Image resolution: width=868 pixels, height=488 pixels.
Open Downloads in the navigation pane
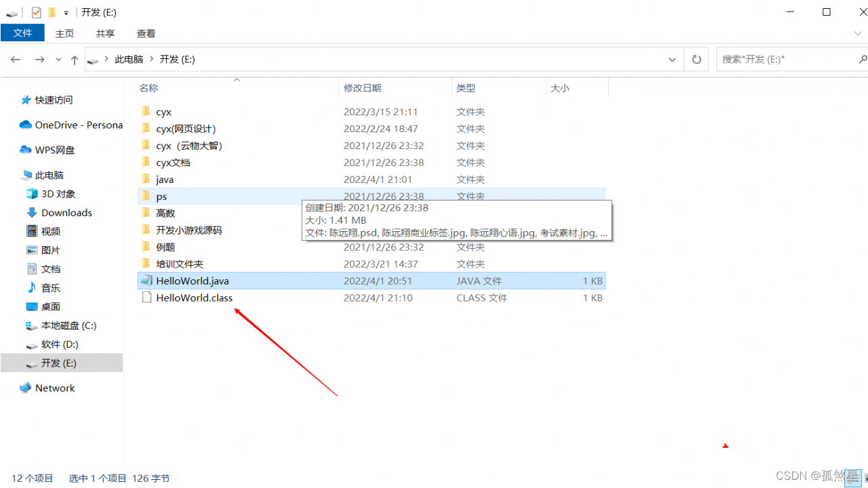click(66, 213)
